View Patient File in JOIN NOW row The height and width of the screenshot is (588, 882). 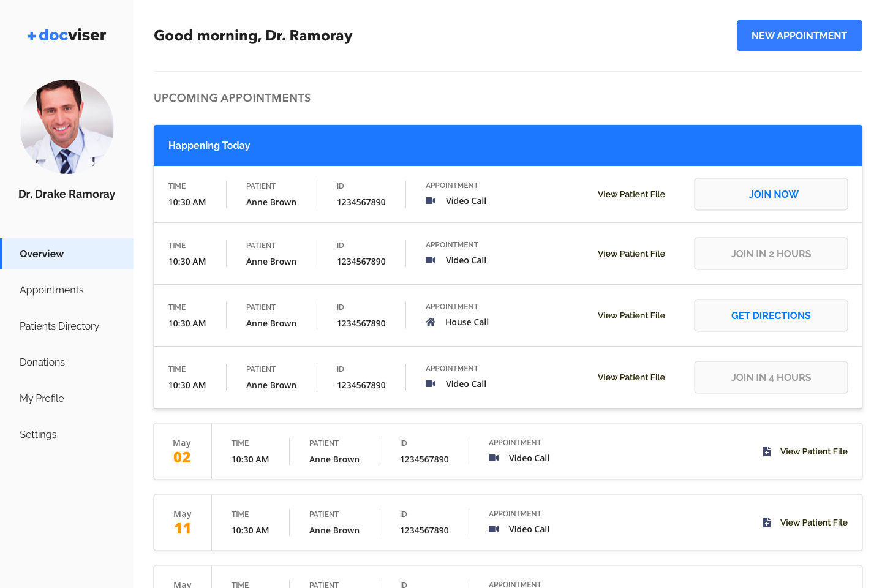coord(631,194)
